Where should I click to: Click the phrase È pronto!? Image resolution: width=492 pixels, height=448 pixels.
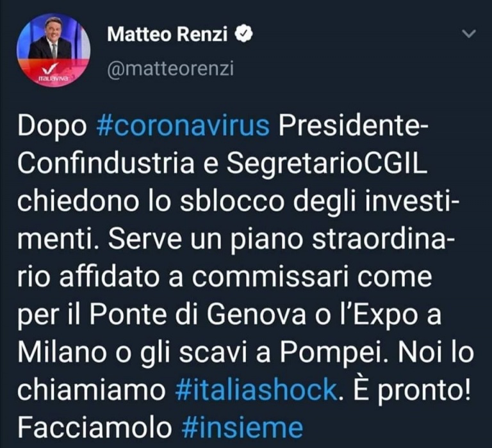(x=413, y=388)
